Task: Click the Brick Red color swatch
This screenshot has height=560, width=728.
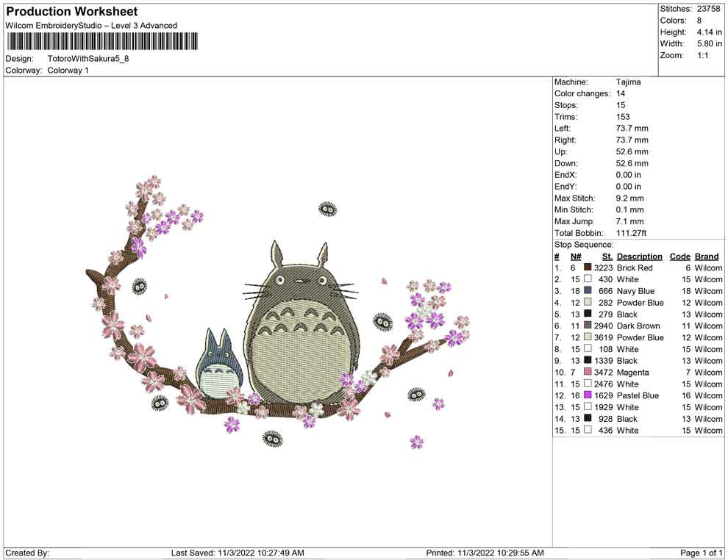Action: tap(588, 268)
